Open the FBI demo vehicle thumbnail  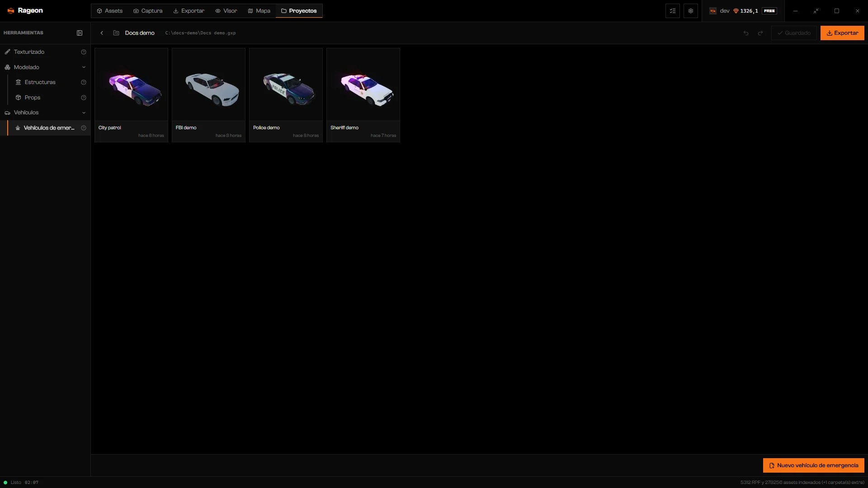coord(208,84)
